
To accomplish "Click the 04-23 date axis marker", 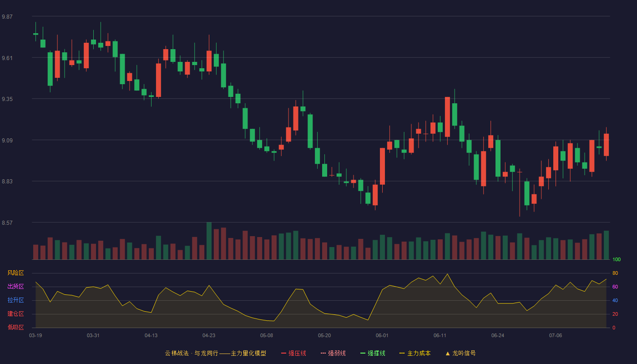I will tap(209, 335).
